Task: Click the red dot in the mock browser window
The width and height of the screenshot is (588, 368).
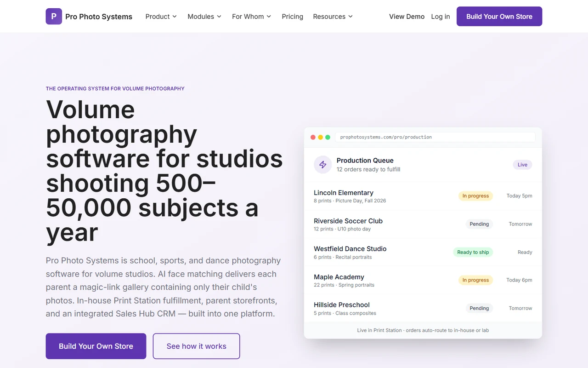Action: tap(313, 137)
